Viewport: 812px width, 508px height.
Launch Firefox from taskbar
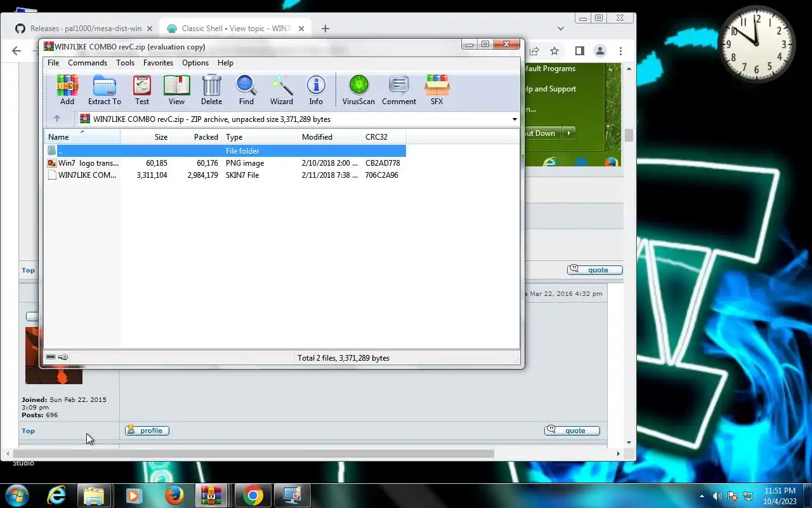[174, 495]
